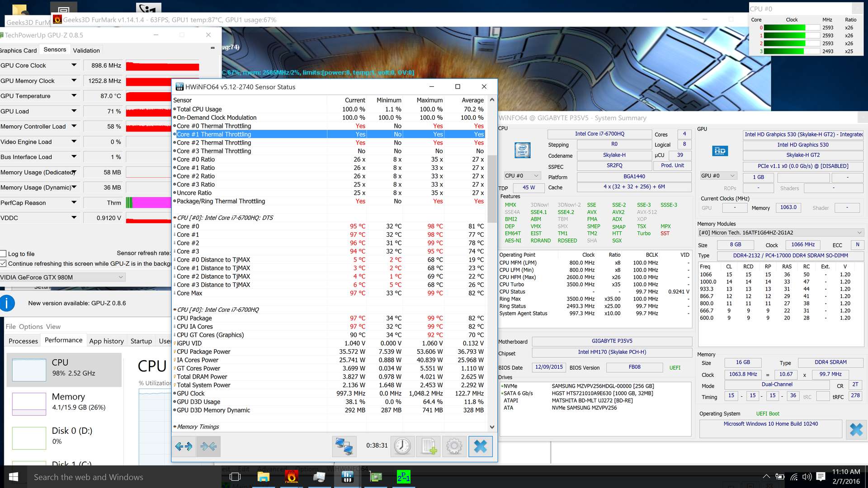Open the Windows Start button

click(14, 477)
